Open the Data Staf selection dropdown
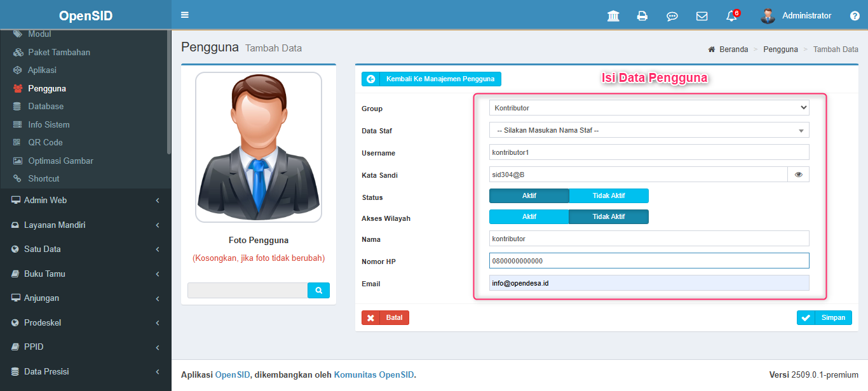Viewport: 868px width, 391px height. 649,130
